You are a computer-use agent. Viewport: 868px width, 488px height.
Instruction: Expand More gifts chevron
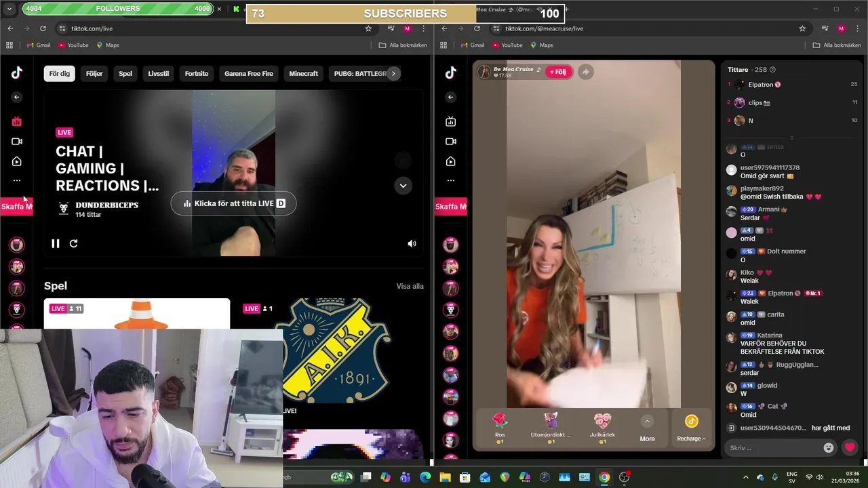(647, 421)
